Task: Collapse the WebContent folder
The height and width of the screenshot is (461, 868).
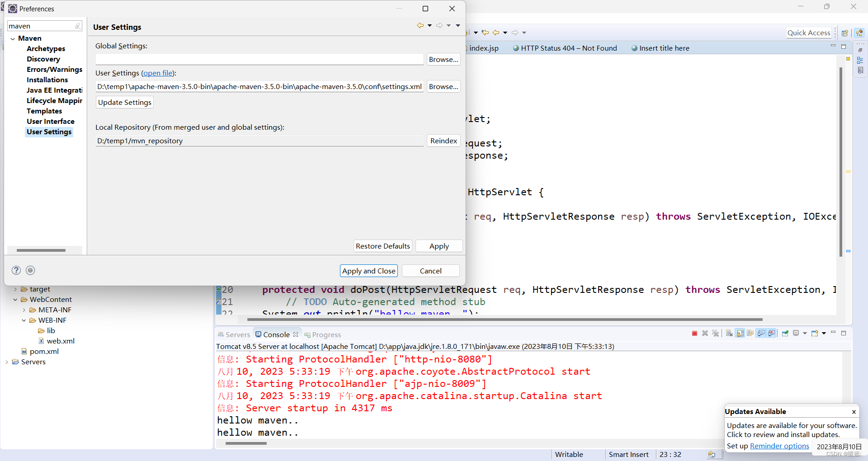Action: pos(15,300)
